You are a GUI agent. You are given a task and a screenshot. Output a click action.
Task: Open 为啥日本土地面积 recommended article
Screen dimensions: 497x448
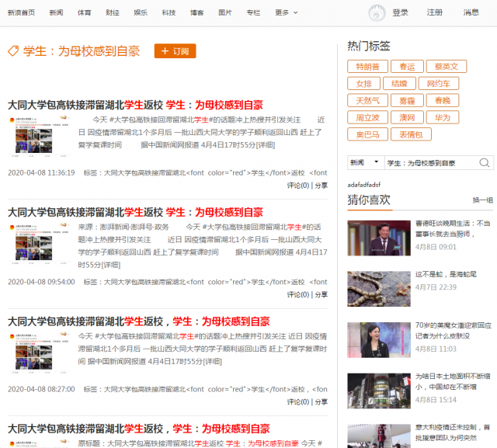click(453, 381)
